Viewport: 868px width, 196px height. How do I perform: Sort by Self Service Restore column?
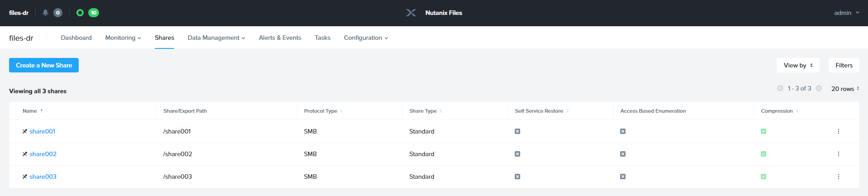click(x=568, y=111)
